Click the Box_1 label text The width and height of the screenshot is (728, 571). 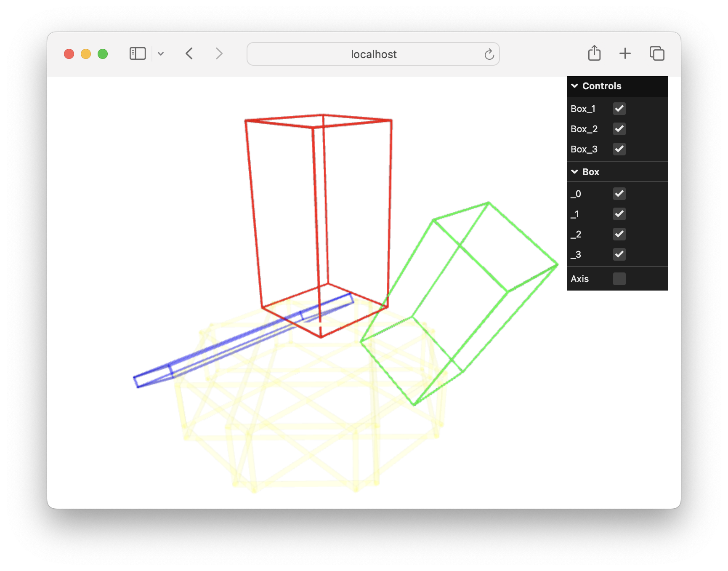[x=583, y=109]
